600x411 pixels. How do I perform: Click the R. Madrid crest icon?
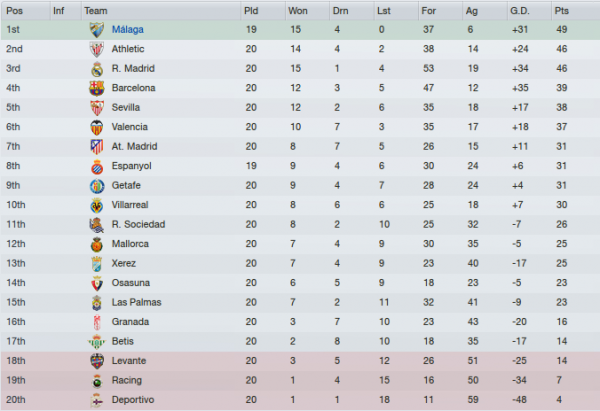(x=97, y=69)
